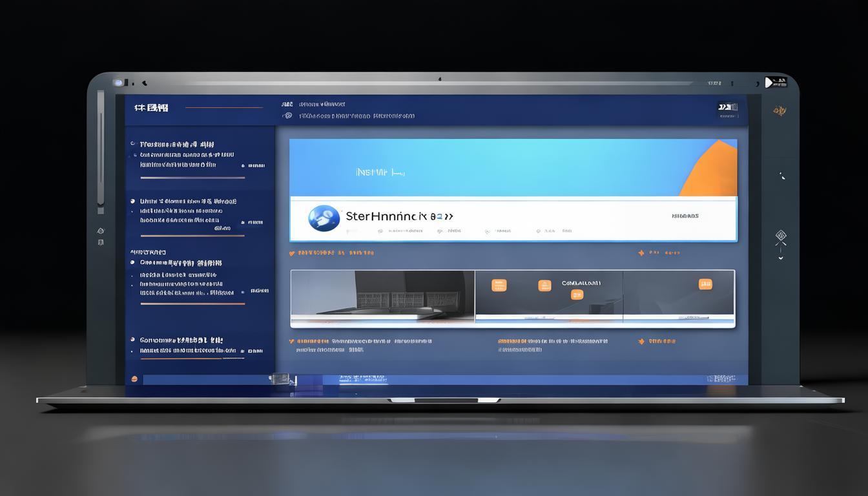Screen dimensions: 868x496
Task: Click the orange badge in the rightmost thumbnail
Action: pyautogui.click(x=705, y=284)
